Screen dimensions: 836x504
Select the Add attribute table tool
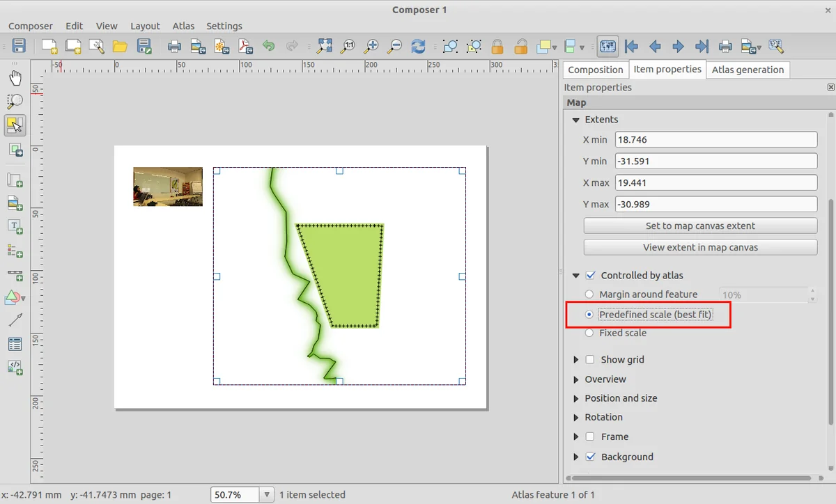click(15, 344)
